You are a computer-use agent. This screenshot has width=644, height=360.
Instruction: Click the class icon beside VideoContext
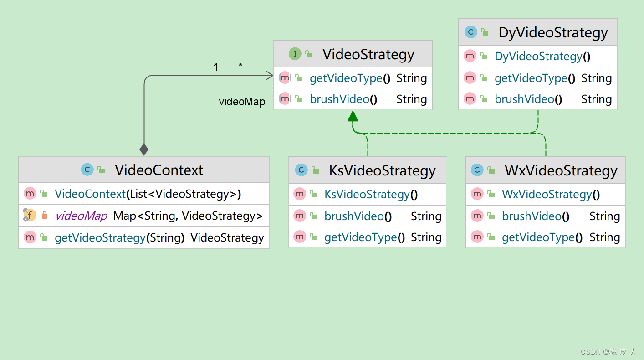[x=87, y=170]
